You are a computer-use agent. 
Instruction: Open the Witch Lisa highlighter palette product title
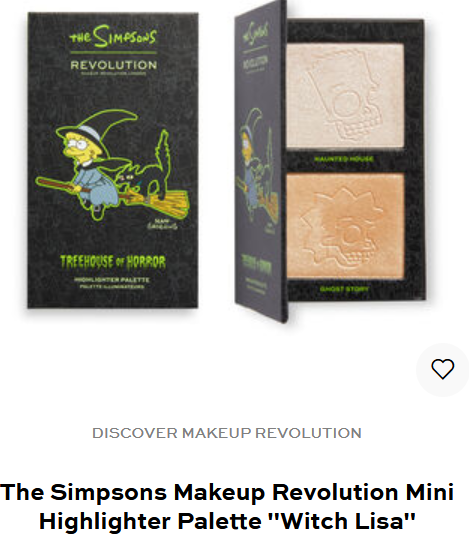(227, 507)
